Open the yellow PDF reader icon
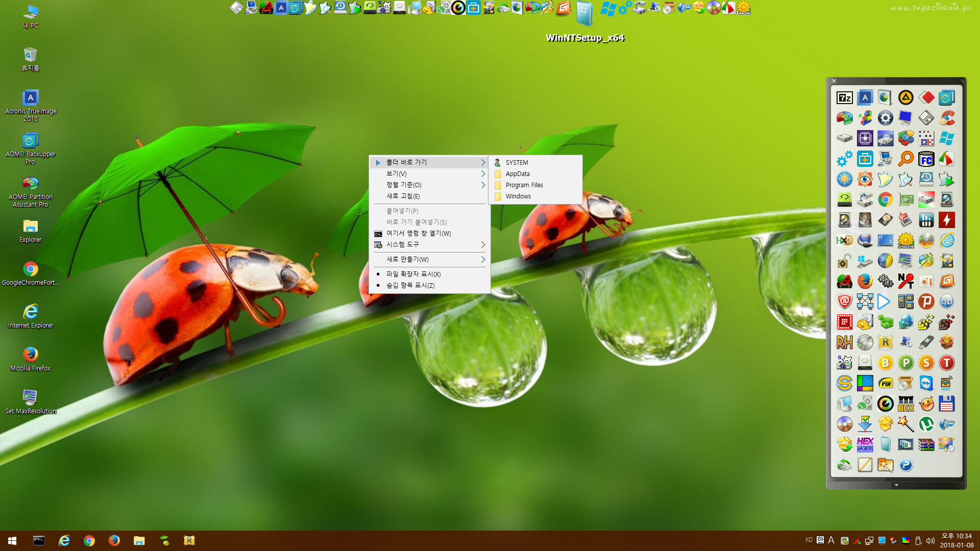This screenshot has height=551, width=980. click(885, 383)
